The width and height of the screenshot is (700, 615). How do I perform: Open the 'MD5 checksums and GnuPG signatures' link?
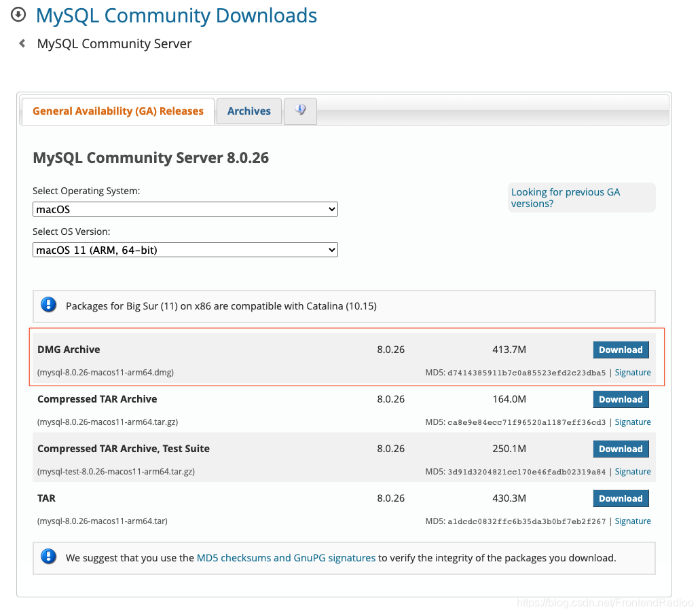286,558
